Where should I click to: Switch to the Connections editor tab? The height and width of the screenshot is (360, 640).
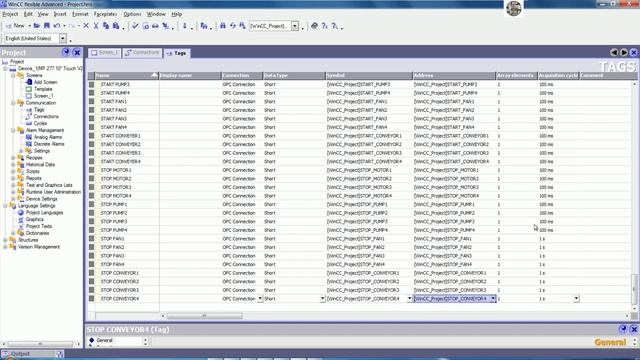[142, 53]
